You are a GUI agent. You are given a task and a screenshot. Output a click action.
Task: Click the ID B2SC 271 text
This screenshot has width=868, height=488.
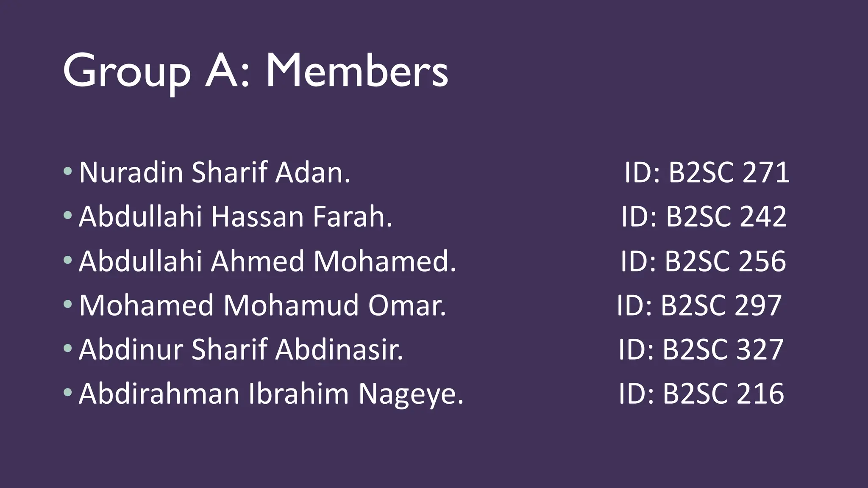click(x=707, y=172)
